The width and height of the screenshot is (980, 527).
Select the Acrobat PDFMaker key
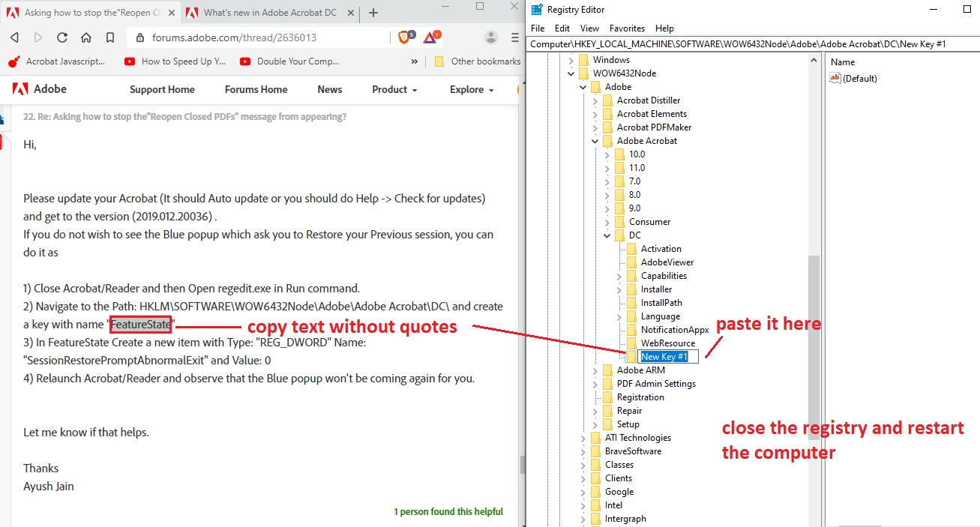coord(654,127)
